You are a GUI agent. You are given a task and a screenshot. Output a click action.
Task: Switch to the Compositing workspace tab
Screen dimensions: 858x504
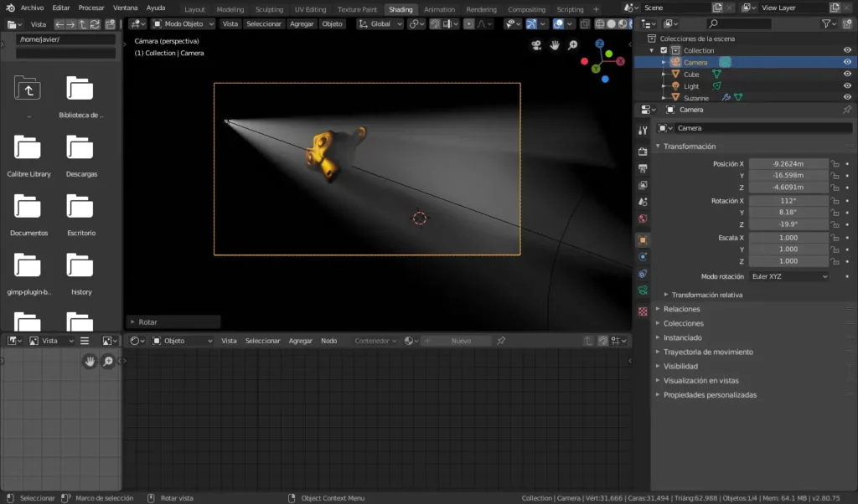(526, 9)
